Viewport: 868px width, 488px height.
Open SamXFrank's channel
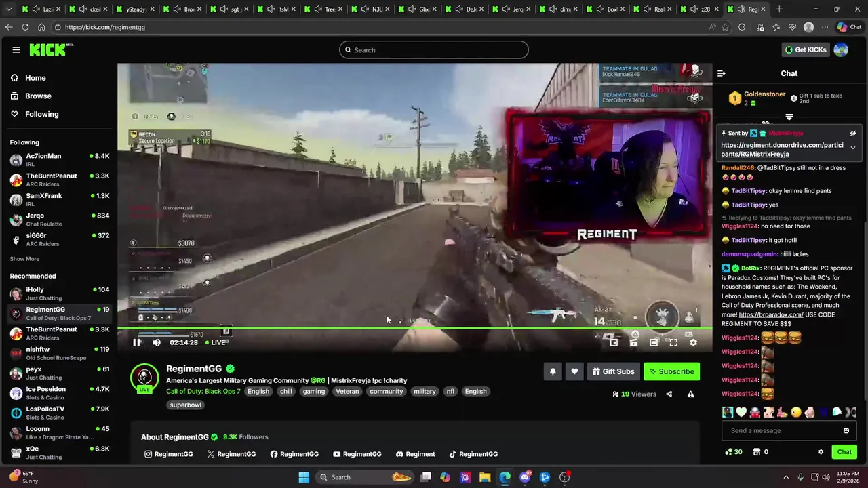point(60,199)
